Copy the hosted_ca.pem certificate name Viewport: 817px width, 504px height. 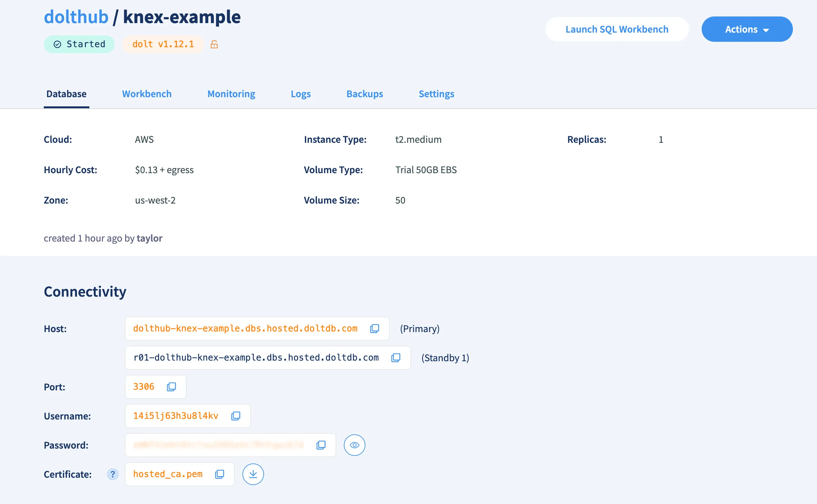pos(220,474)
